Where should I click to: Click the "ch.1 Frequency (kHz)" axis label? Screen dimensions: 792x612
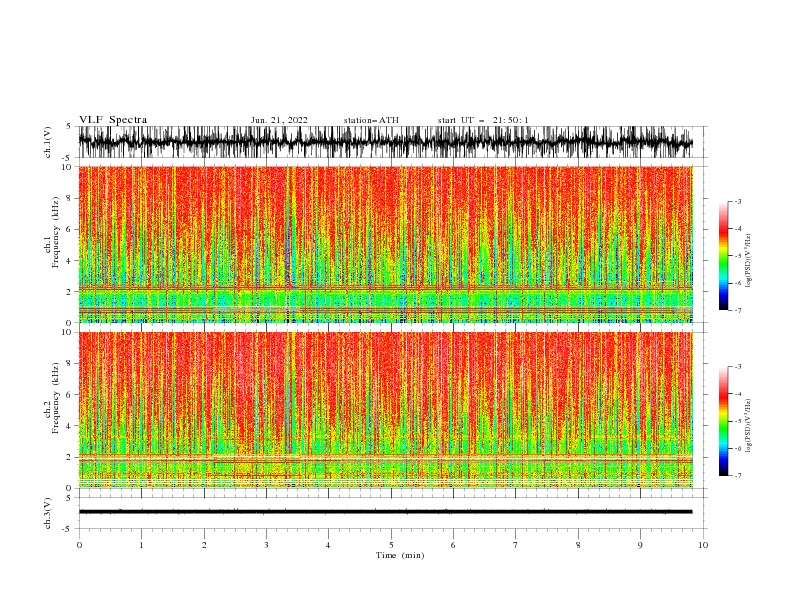[x=52, y=232]
